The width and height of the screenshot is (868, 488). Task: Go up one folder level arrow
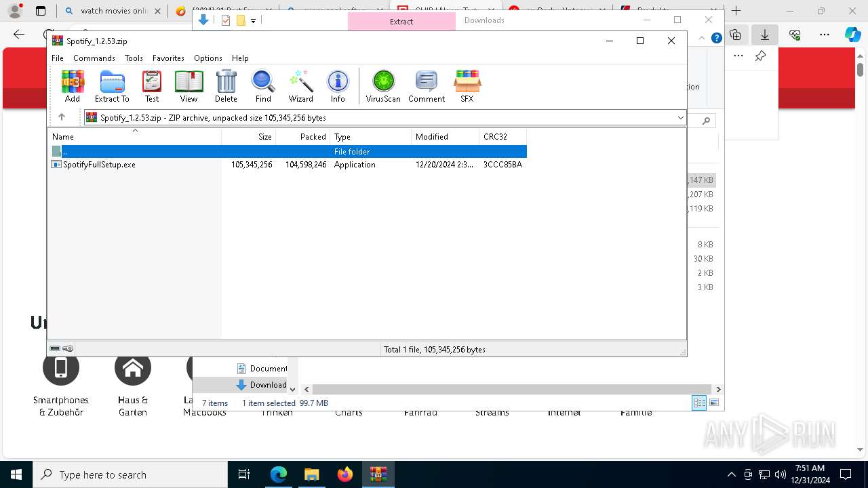[62, 117]
